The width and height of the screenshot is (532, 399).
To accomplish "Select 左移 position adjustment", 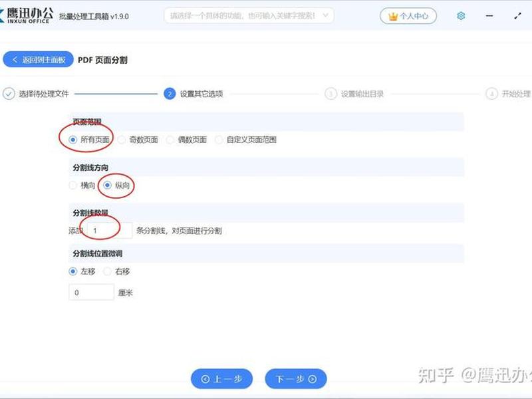I will (72, 271).
